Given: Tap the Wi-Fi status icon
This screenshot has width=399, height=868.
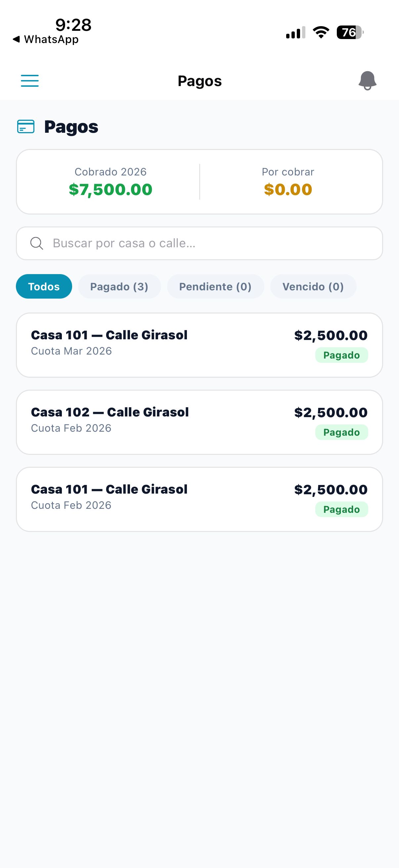Looking at the screenshot, I should (x=321, y=33).
